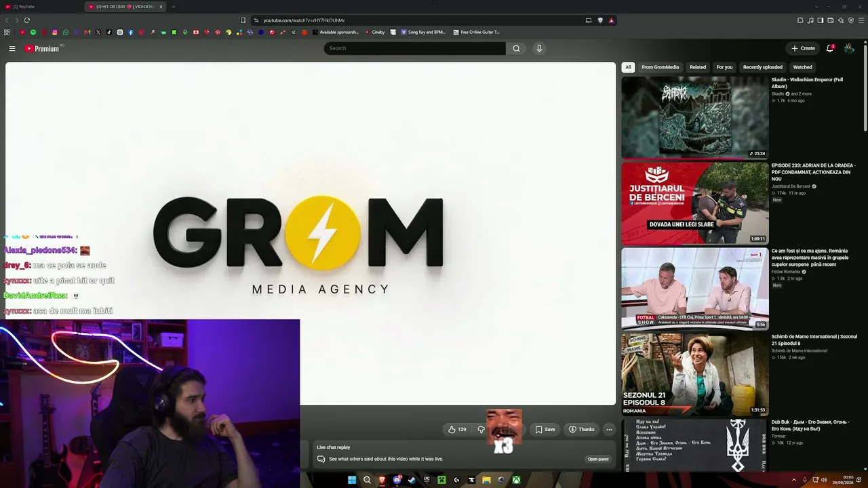Click the YouTube search input field
The width and height of the screenshot is (868, 488).
[x=414, y=48]
